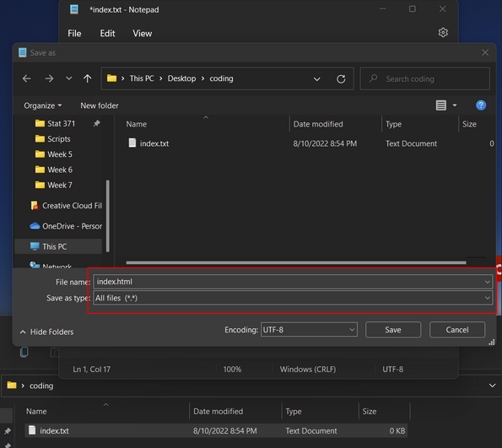Click the Cancel button

[457, 330]
